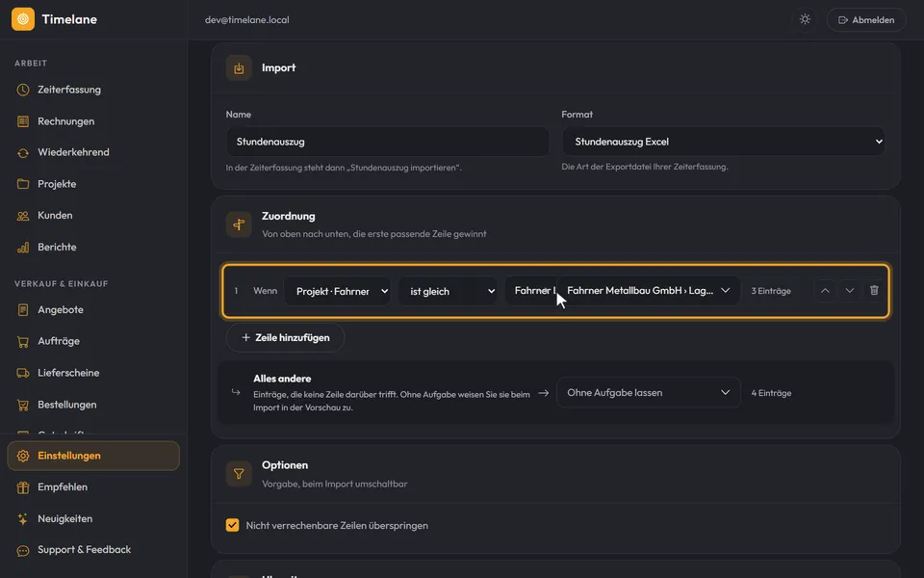Screen dimensions: 924x578
Task: Click the Rechnungen invoice icon
Action: point(23,121)
